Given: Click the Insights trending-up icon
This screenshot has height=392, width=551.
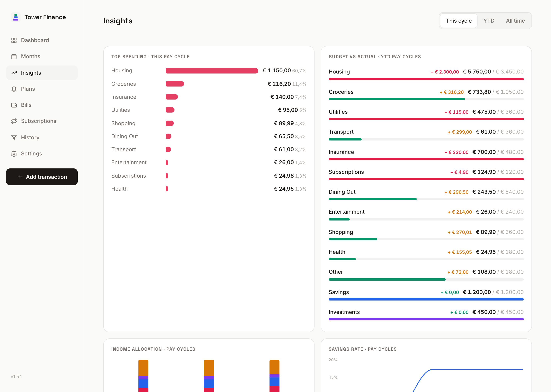Looking at the screenshot, I should 14,73.
